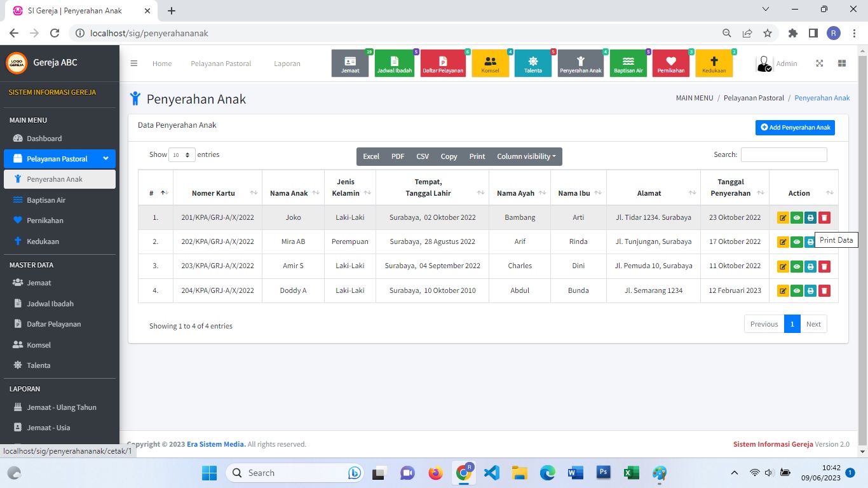Open Baptisan Air in the sidebar
868x488 pixels.
coord(46,200)
